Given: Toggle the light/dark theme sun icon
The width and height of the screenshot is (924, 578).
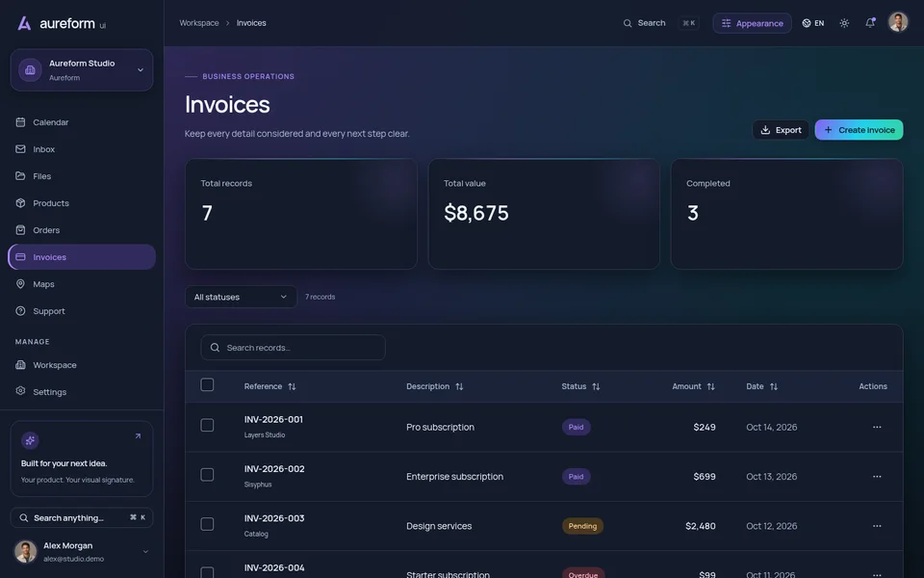Looking at the screenshot, I should (844, 23).
